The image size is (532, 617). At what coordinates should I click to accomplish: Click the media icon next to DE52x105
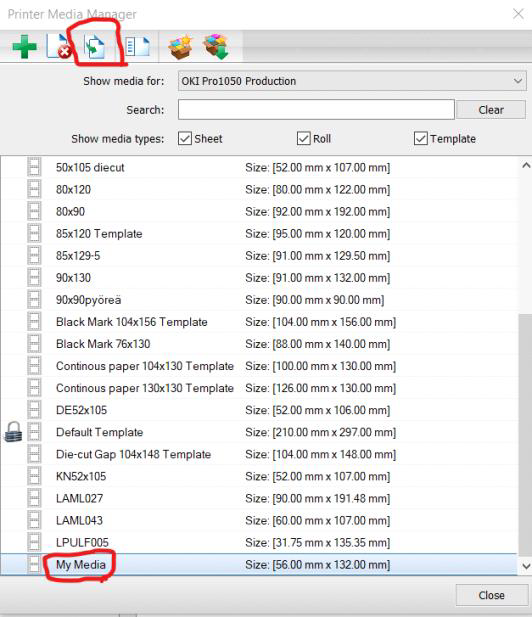pyautogui.click(x=34, y=409)
